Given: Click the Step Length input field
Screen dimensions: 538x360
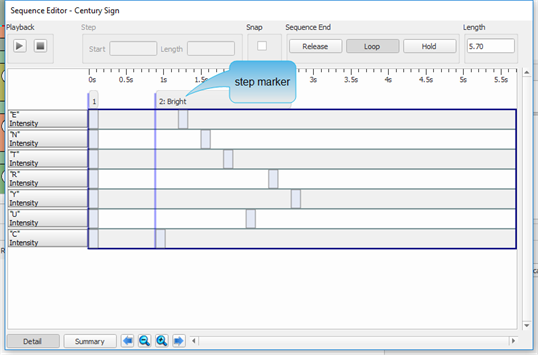Looking at the screenshot, I should point(211,49).
